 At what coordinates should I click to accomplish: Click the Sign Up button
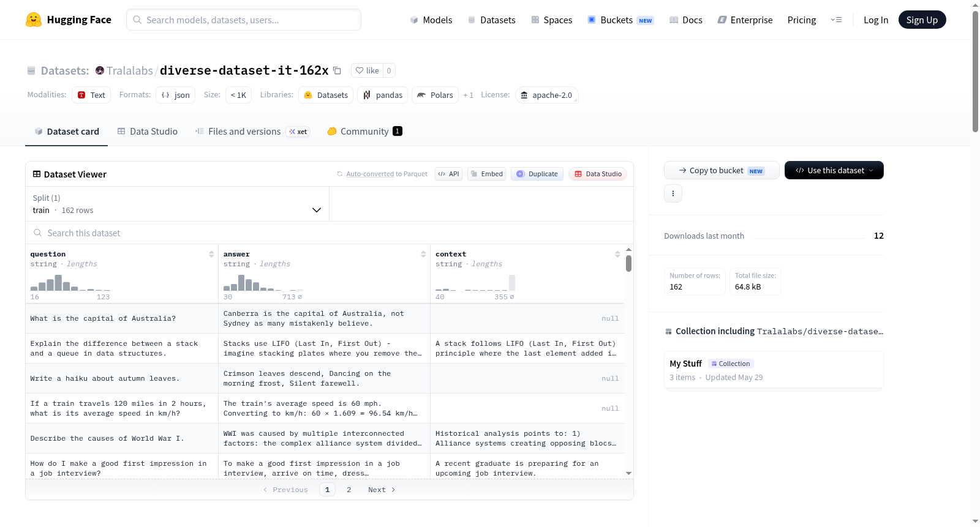point(922,20)
